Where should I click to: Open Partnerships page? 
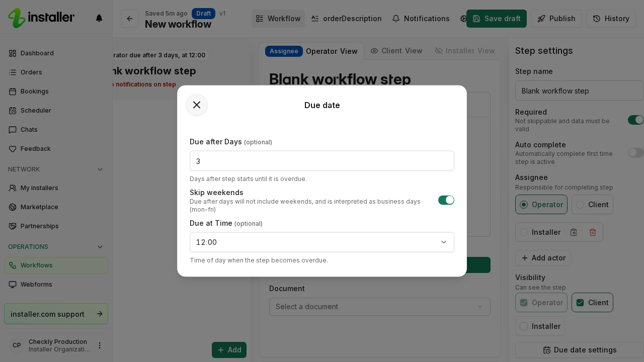pos(56,226)
